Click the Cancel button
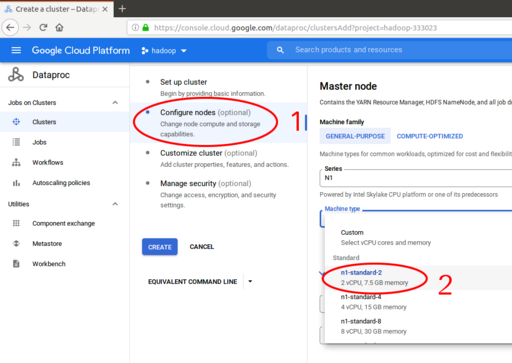The height and width of the screenshot is (363, 512). pos(202,247)
